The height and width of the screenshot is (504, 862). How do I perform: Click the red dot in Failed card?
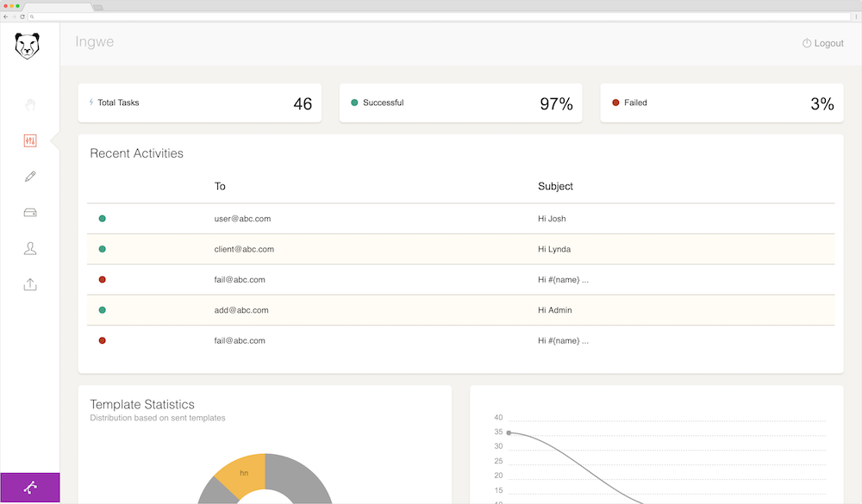click(615, 103)
